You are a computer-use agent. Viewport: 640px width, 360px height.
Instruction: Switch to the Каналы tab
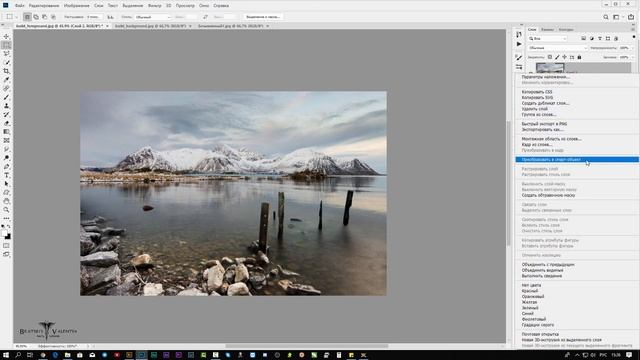547,29
